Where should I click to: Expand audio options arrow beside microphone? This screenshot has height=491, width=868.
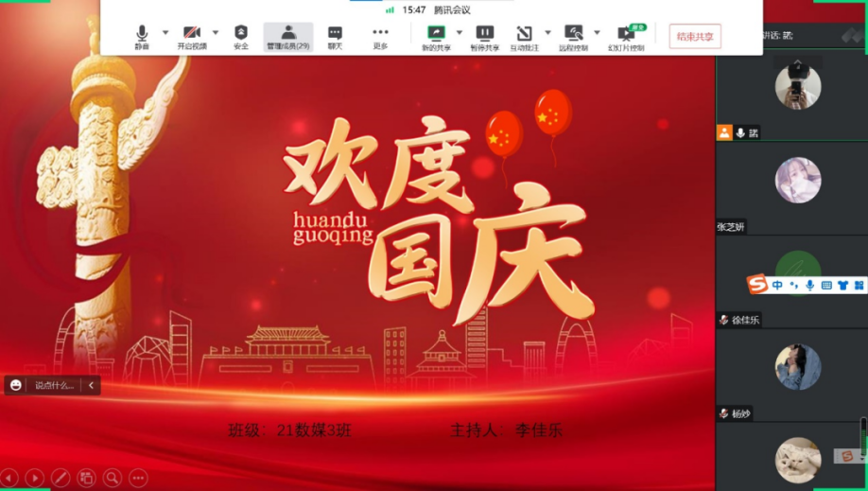click(x=165, y=33)
